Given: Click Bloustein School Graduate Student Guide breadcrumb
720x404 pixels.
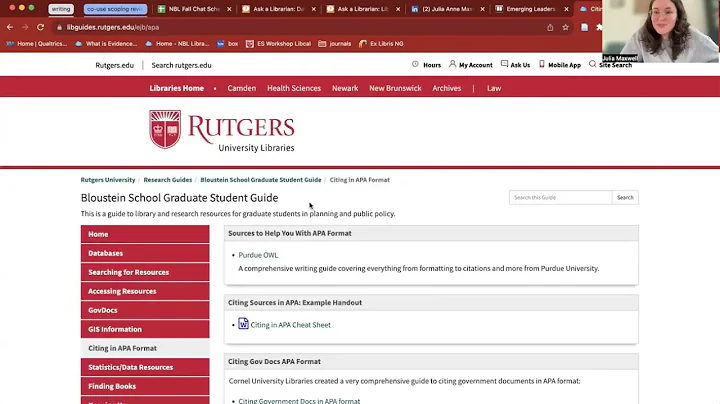Looking at the screenshot, I should pos(261,180).
